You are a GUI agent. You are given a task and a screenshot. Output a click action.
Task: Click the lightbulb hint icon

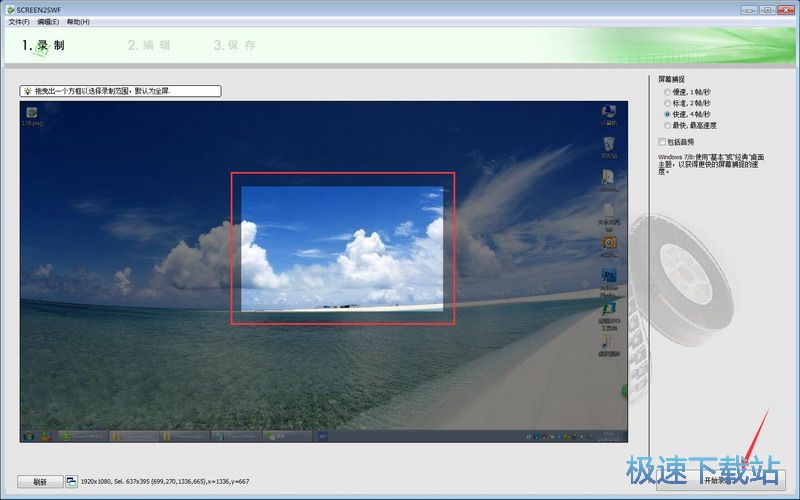pyautogui.click(x=27, y=91)
